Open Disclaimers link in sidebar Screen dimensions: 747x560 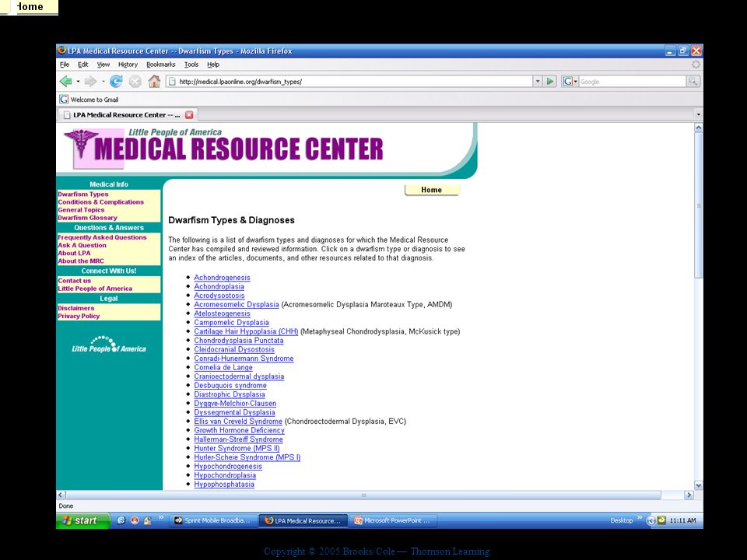(75, 308)
